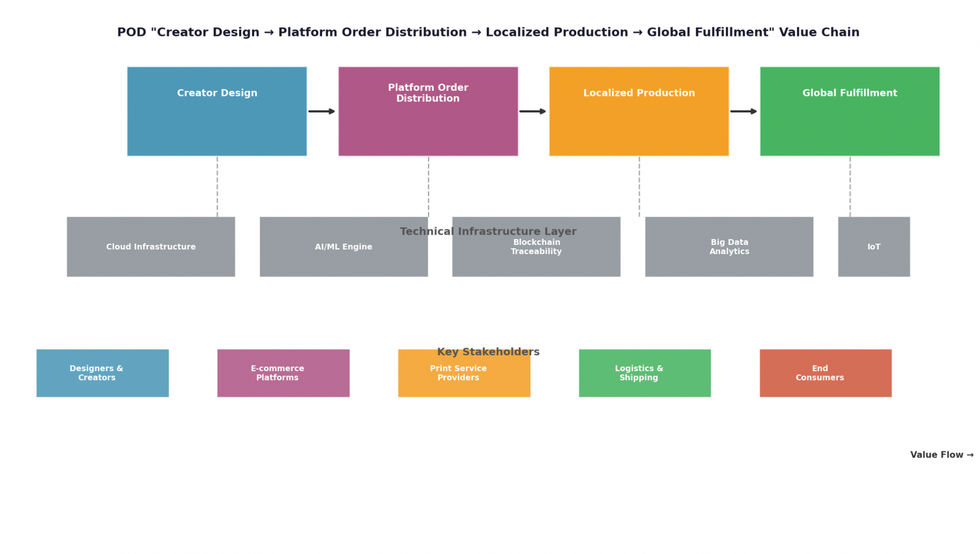Click arrow between Creator Design and Platform Order
Screen dimensions: 980x554
click(x=322, y=112)
